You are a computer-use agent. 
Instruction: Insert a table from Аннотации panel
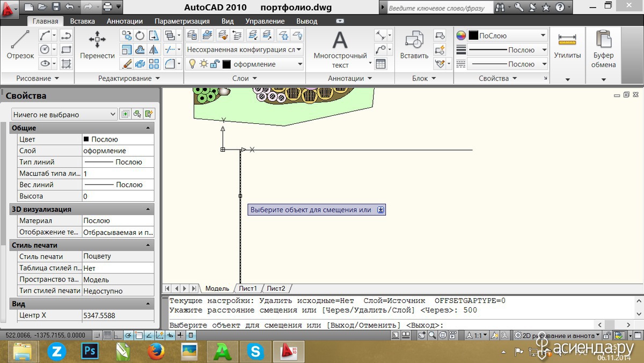(x=380, y=64)
